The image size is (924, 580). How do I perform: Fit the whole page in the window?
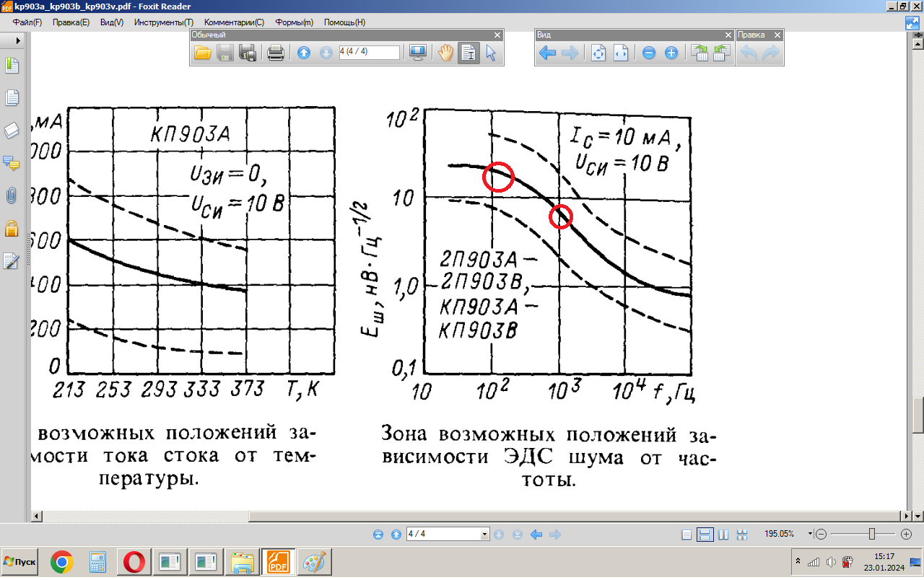click(598, 53)
